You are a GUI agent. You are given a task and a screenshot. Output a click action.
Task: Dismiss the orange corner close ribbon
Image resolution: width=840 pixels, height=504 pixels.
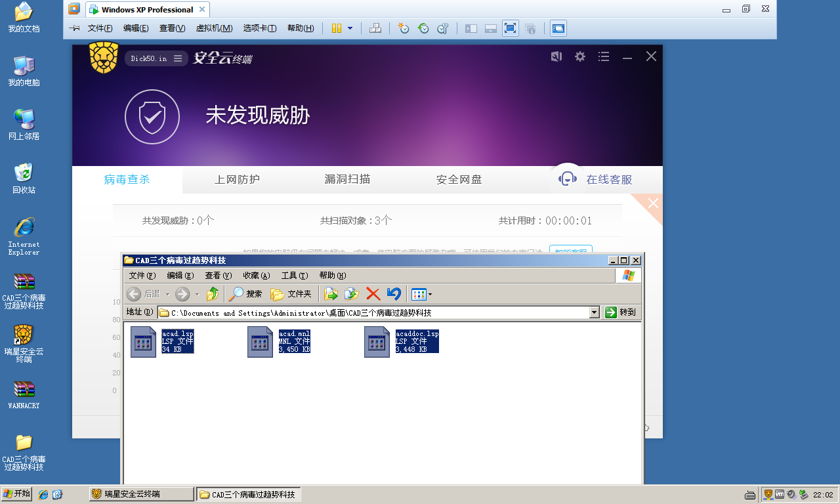[x=653, y=203]
